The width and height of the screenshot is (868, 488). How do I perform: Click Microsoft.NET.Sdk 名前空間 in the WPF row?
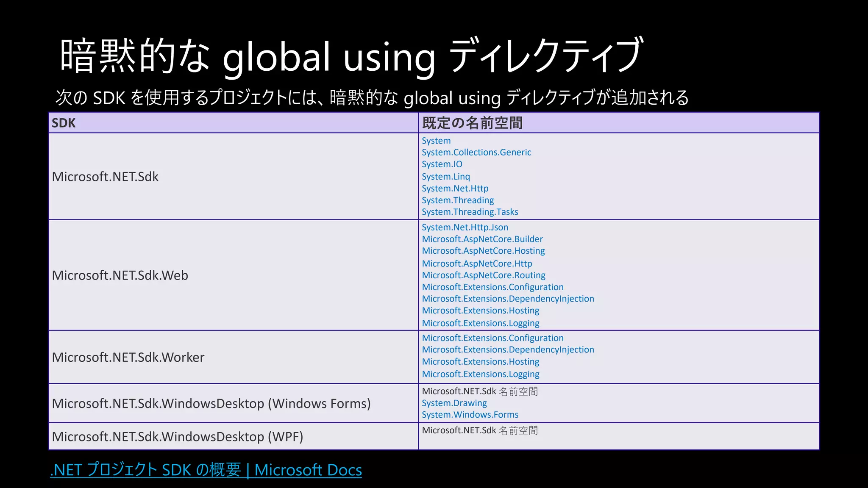tap(480, 430)
